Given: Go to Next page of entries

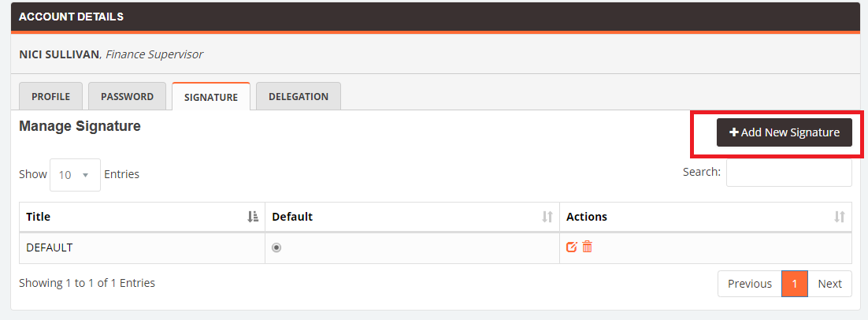Looking at the screenshot, I should (x=830, y=284).
